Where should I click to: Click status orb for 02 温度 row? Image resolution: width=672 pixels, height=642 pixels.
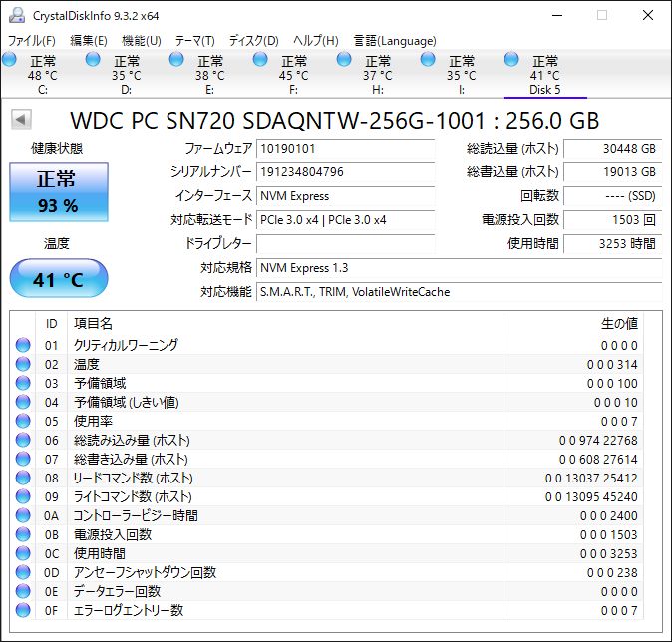[x=23, y=364]
